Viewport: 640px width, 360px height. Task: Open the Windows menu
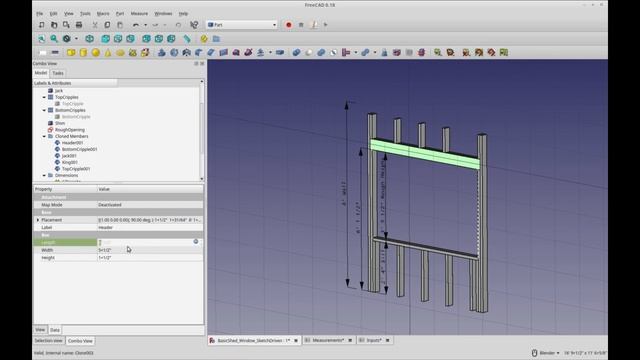pyautogui.click(x=163, y=13)
